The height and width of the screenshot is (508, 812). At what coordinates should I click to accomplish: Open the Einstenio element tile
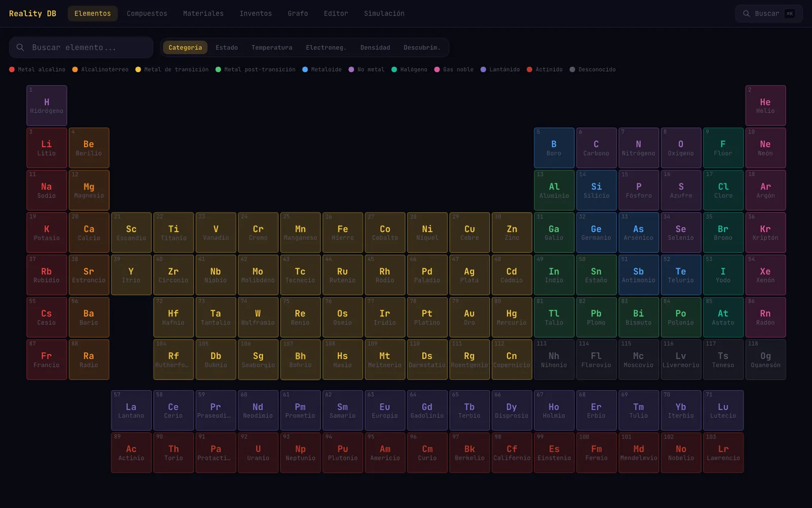554,453
